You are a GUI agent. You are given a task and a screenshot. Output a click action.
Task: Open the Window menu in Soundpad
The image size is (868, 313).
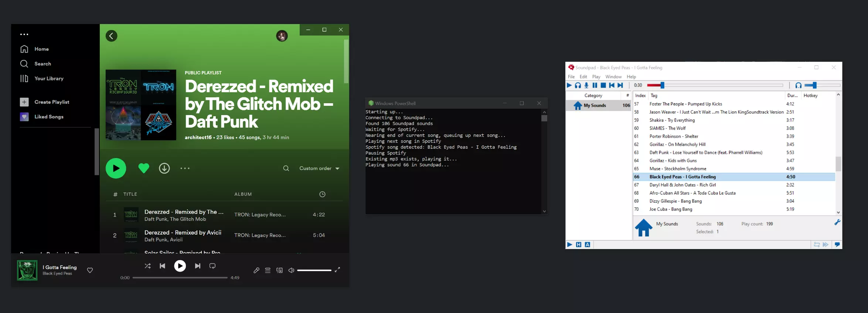click(x=613, y=77)
